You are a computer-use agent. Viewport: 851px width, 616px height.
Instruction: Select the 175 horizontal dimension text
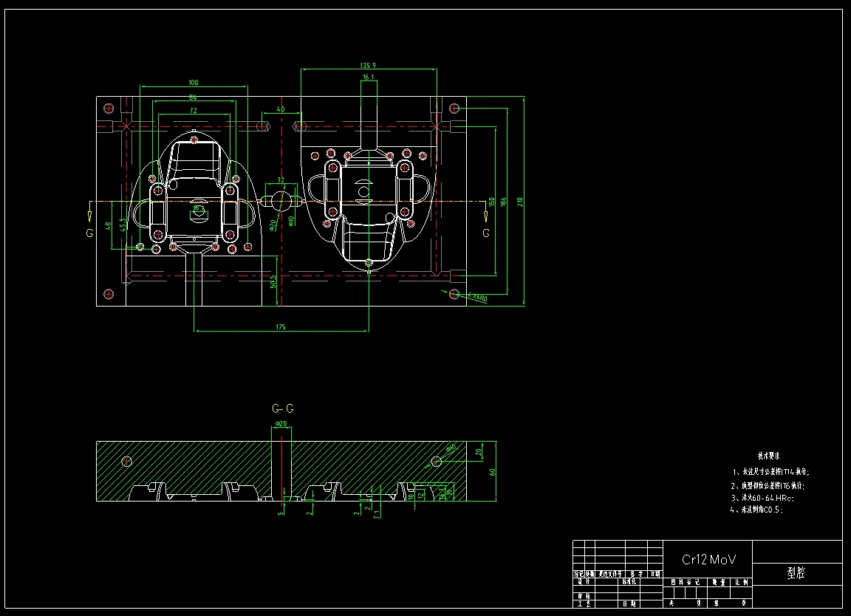point(281,326)
